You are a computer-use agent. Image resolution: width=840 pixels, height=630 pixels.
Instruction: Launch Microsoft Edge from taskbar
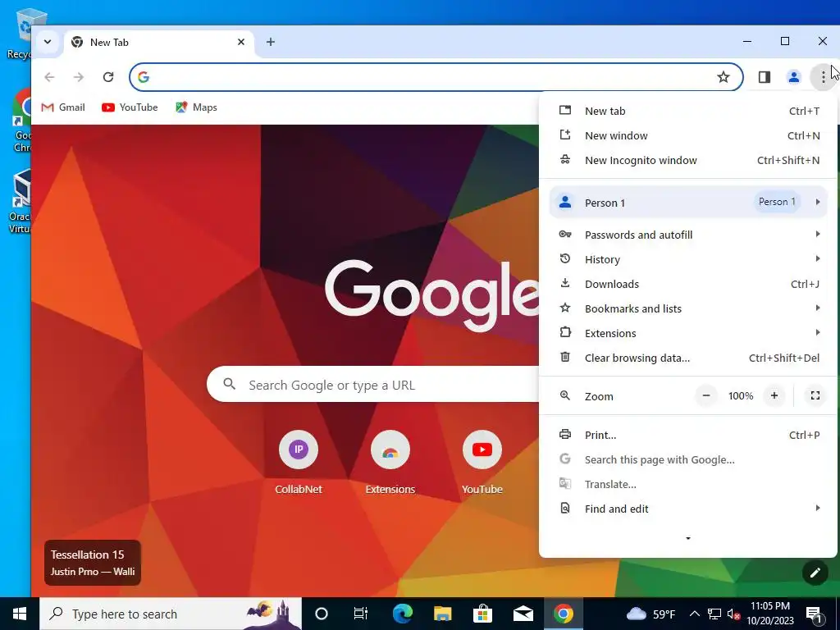click(x=402, y=614)
